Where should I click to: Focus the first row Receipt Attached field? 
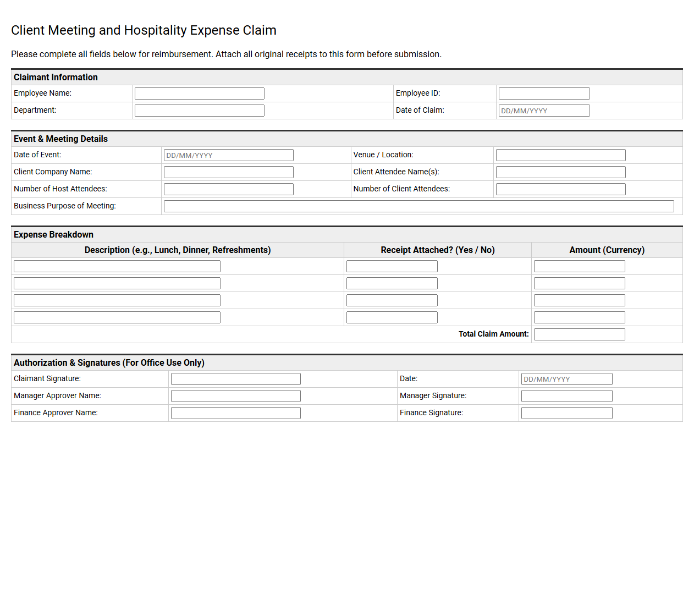point(392,266)
